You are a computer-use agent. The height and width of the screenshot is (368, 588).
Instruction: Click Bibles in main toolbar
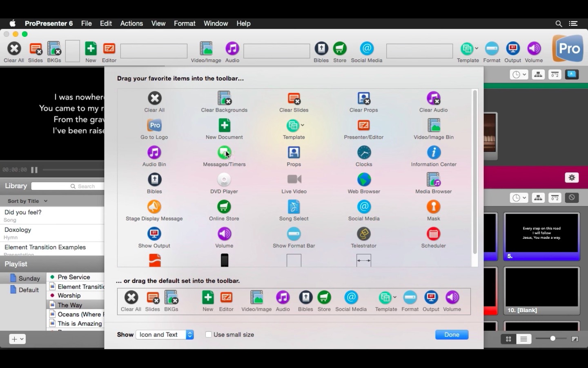321,52
